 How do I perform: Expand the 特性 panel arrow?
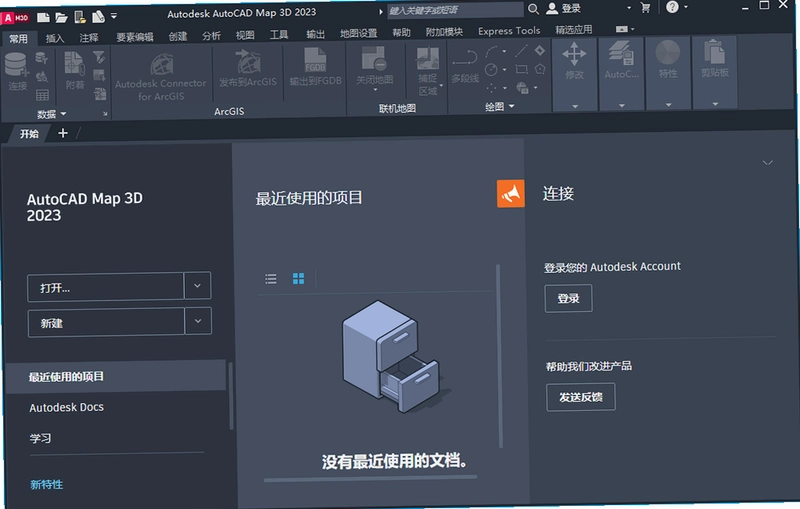coord(668,105)
